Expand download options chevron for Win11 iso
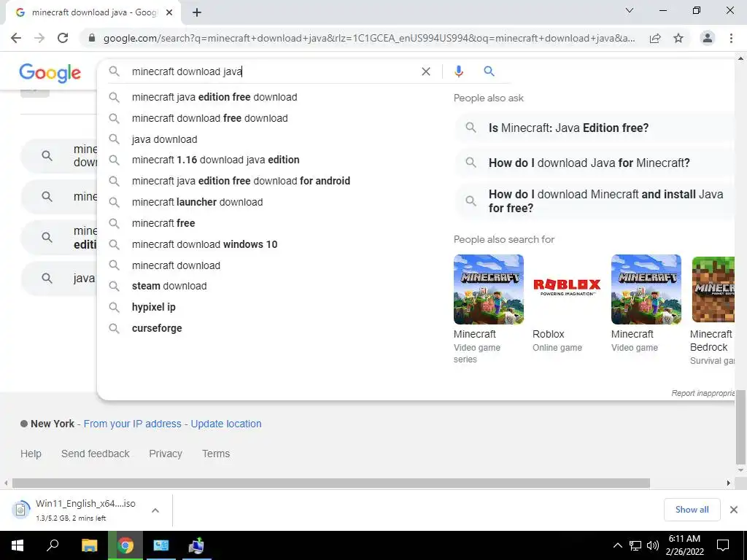Screen dimensions: 747x560 155,510
